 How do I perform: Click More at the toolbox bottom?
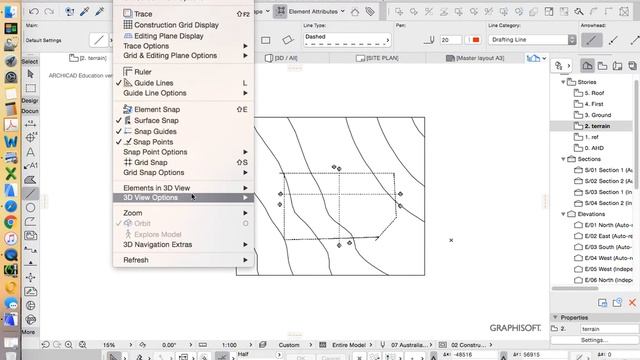(x=29, y=332)
